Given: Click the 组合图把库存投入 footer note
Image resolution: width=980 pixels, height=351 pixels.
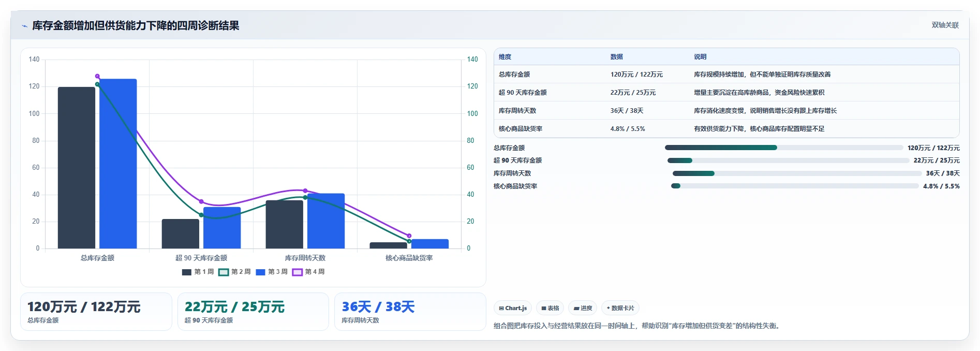Looking at the screenshot, I should (637, 326).
